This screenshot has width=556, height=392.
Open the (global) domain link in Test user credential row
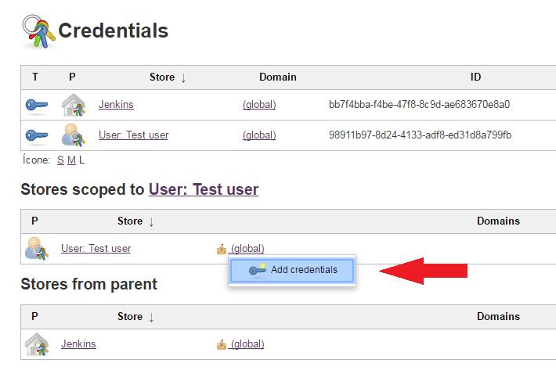click(259, 135)
